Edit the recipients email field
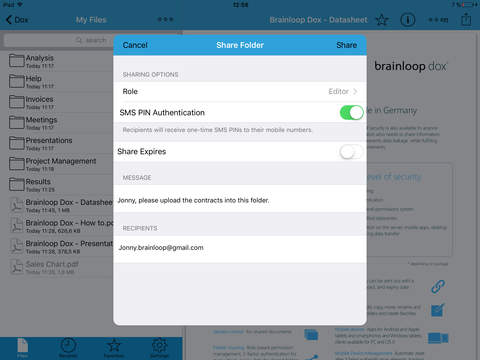 tap(240, 249)
